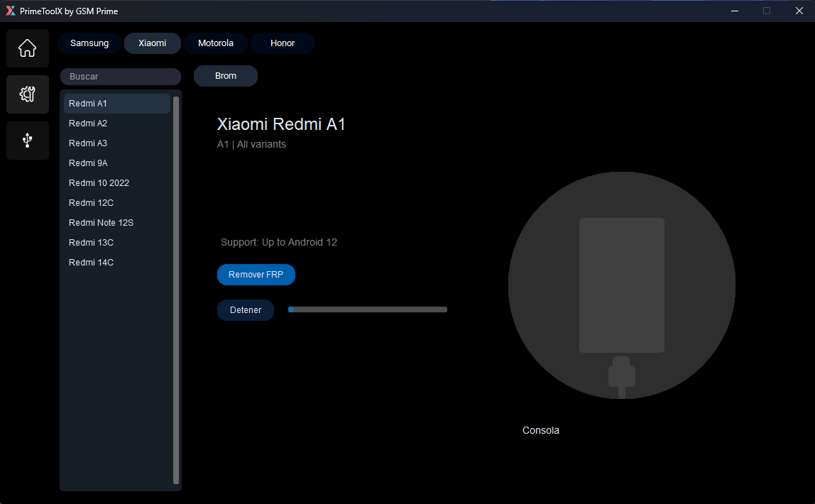This screenshot has height=504, width=815.
Task: Start Remover FRP for the Redmi A1
Action: (x=256, y=275)
